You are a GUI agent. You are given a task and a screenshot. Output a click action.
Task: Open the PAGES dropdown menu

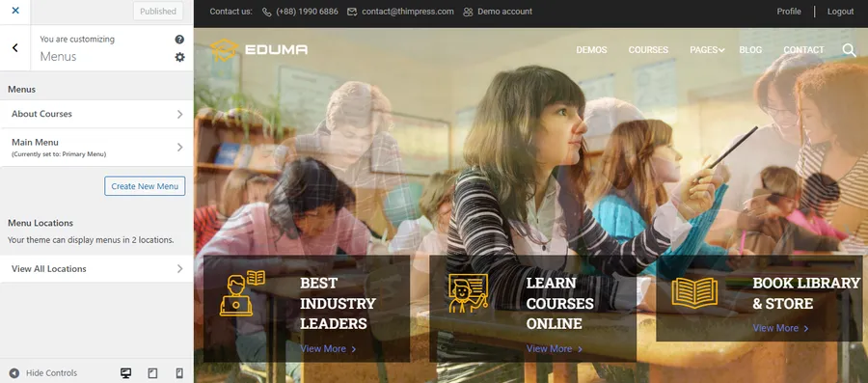coord(707,50)
